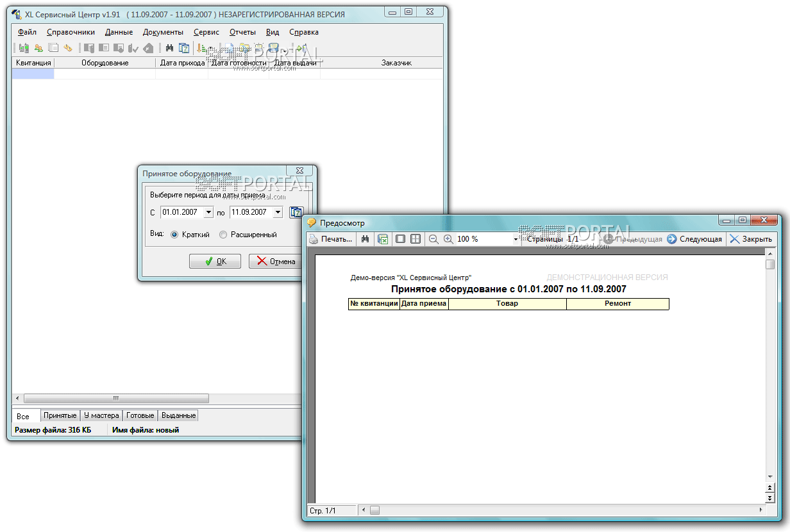Click the preview horizontal scrollbar thumb
This screenshot has width=790, height=532.
[374, 510]
